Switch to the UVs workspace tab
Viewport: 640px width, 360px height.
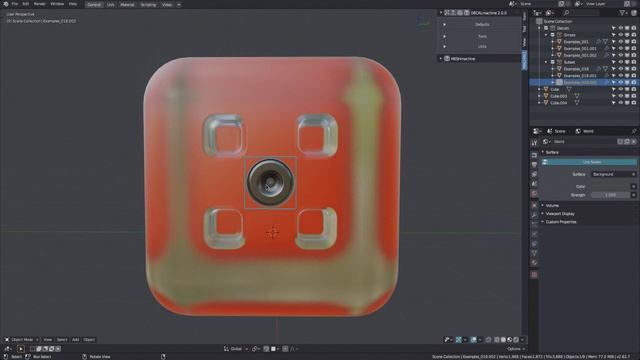tap(111, 4)
